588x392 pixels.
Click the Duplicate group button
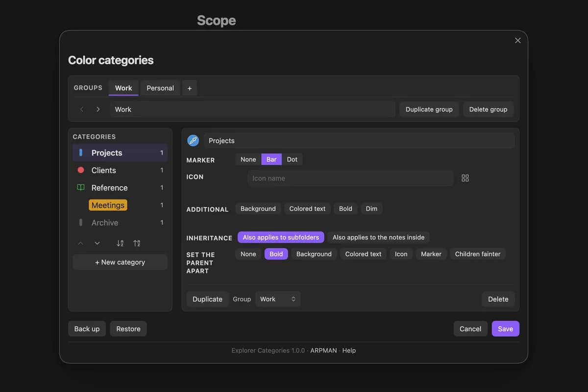tap(429, 109)
